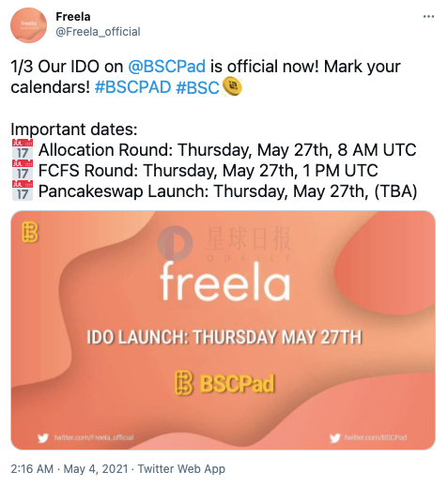The height and width of the screenshot is (487, 448).
Task: Click the Freela profile avatar
Action: [28, 25]
